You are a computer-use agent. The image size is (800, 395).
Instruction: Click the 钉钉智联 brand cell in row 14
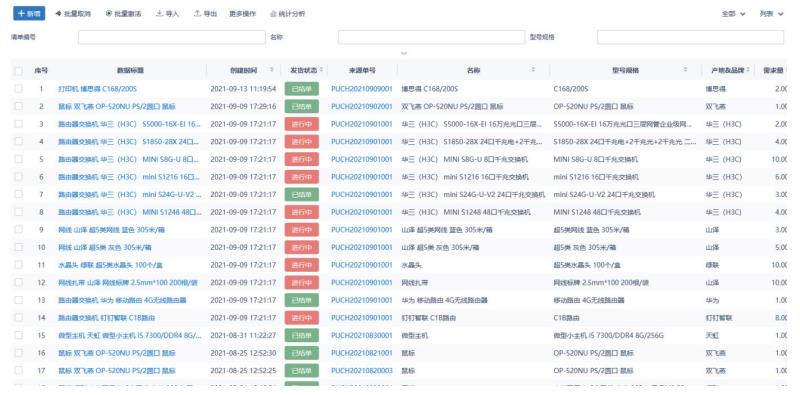point(719,317)
